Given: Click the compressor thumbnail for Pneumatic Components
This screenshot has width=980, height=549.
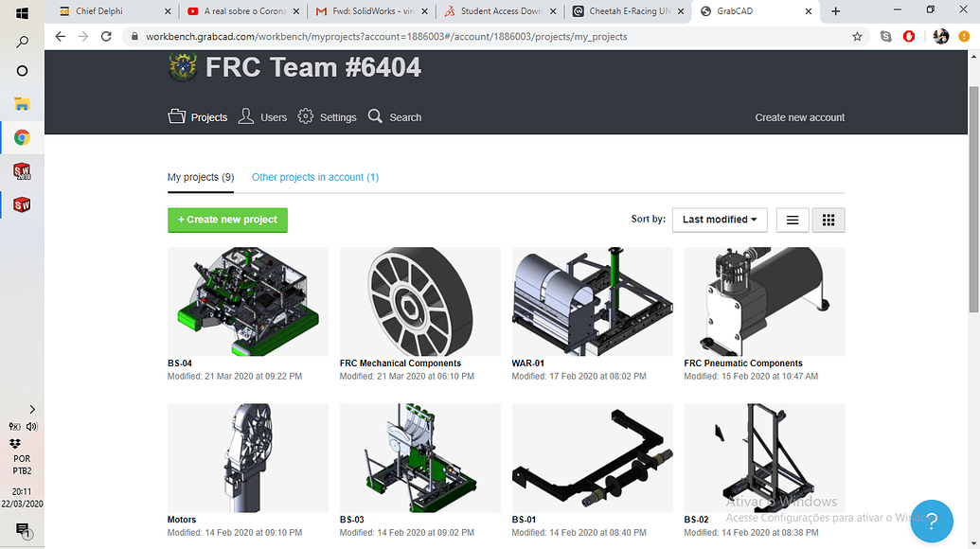Looking at the screenshot, I should (764, 302).
